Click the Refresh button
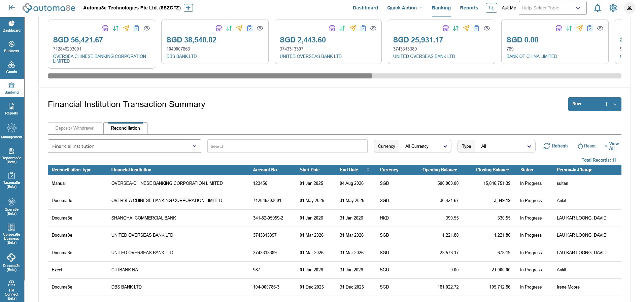 [555, 146]
